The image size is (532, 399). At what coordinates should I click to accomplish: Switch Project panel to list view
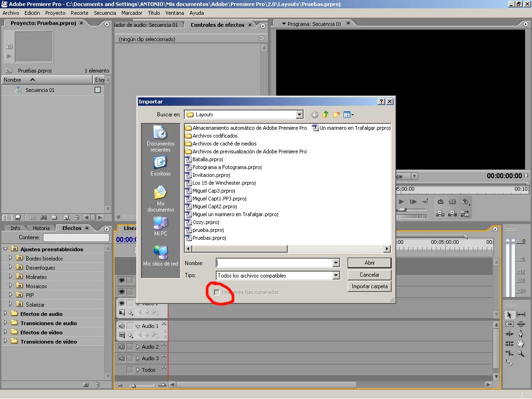pyautogui.click(x=7, y=218)
